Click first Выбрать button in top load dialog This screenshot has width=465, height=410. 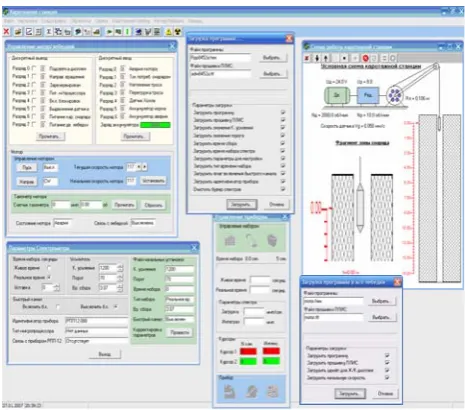pyautogui.click(x=272, y=58)
